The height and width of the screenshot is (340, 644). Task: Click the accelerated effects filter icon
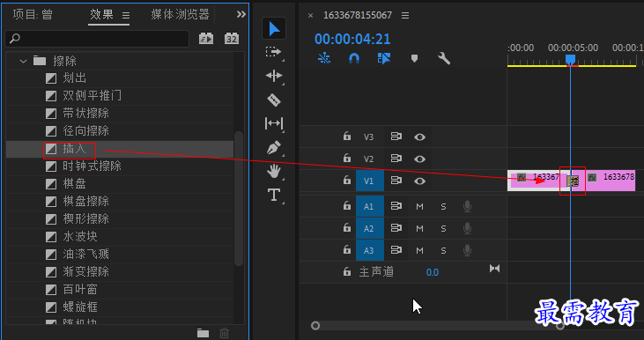click(x=206, y=39)
